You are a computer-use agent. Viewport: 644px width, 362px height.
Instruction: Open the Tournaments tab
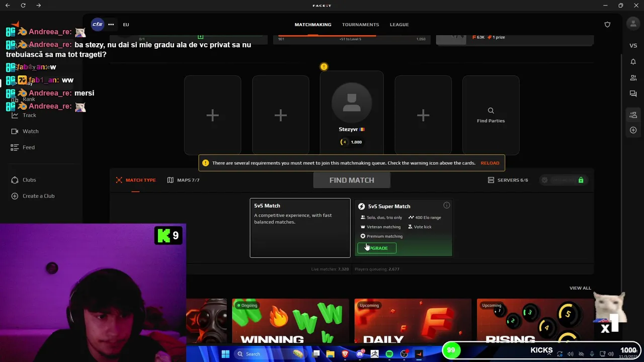point(360,24)
